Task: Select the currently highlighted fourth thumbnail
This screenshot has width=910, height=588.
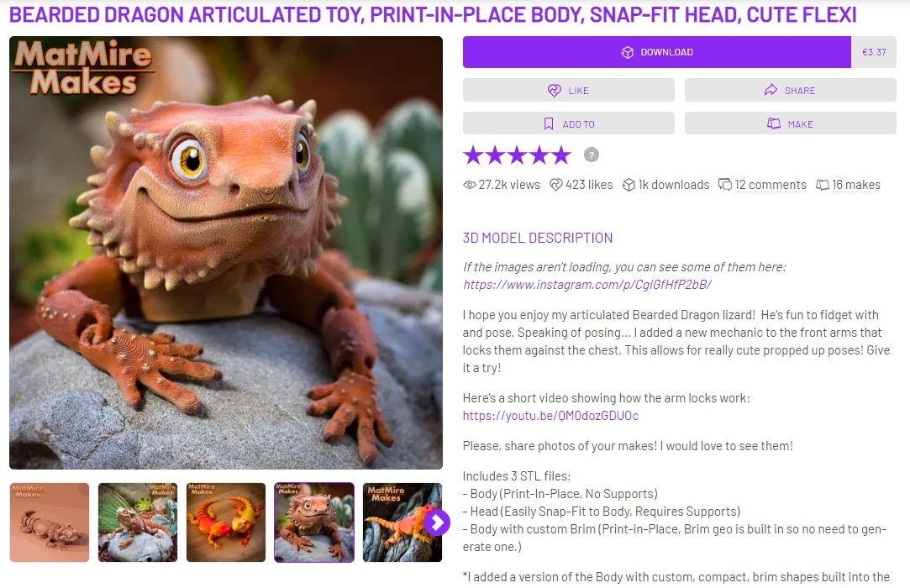Action: (314, 522)
